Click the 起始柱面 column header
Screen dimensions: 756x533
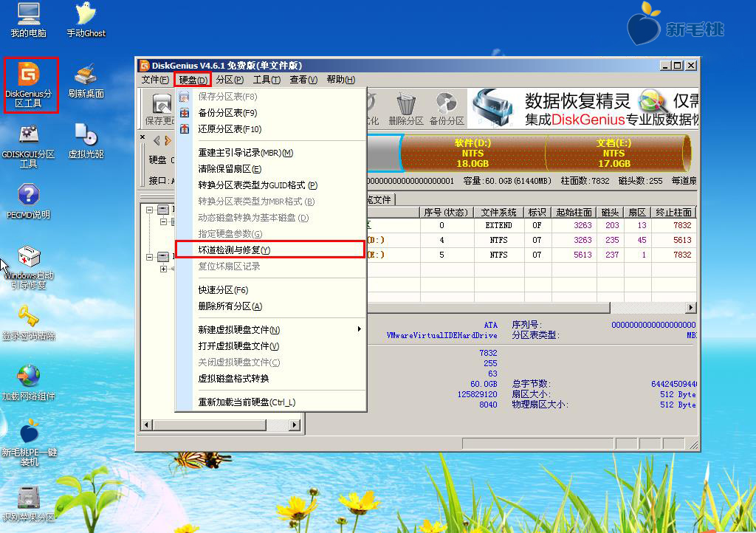[574, 212]
